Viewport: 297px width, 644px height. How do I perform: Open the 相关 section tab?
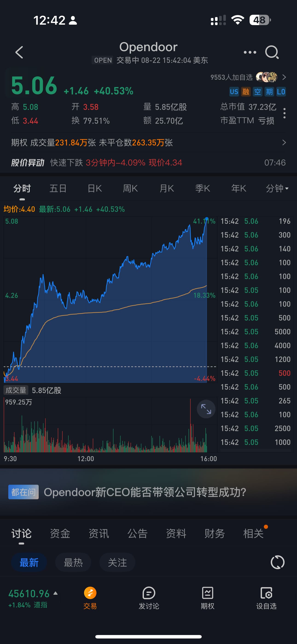click(x=253, y=534)
